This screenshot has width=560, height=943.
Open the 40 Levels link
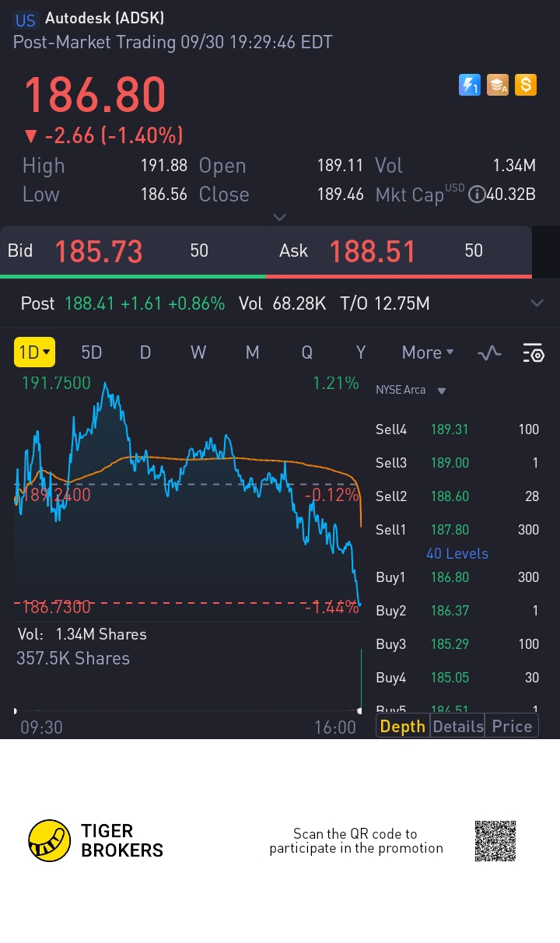pos(457,553)
